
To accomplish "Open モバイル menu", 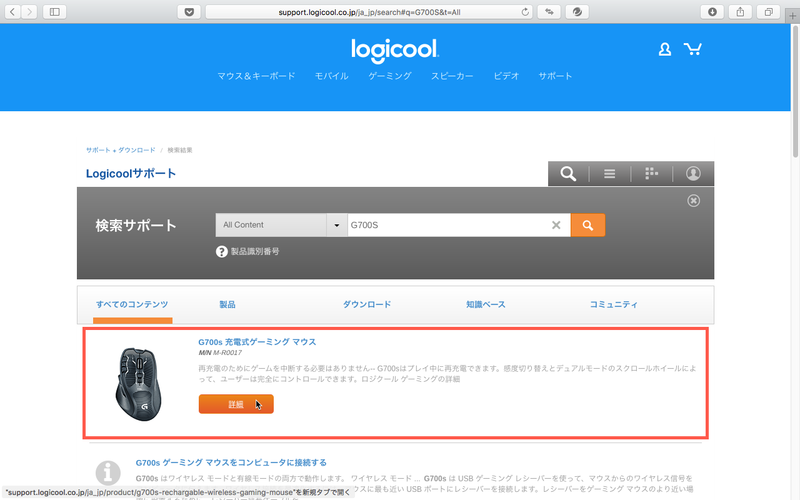I will pyautogui.click(x=332, y=76).
